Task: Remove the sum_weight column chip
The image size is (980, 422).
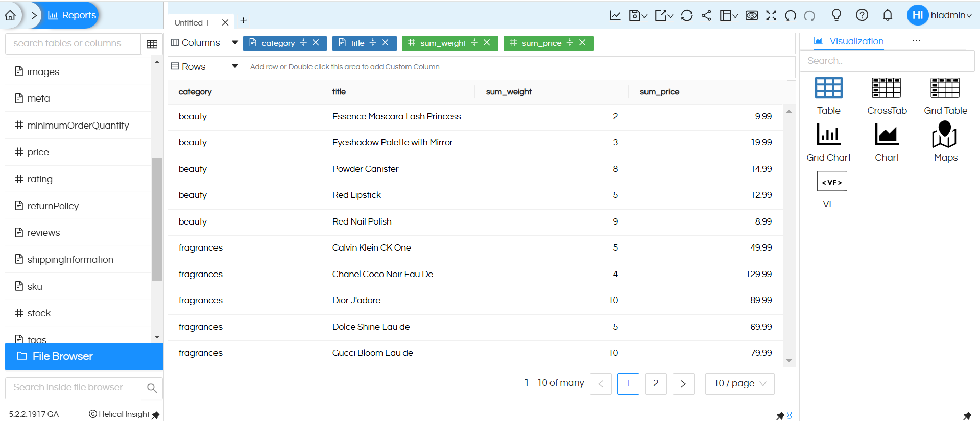Action: [x=487, y=43]
